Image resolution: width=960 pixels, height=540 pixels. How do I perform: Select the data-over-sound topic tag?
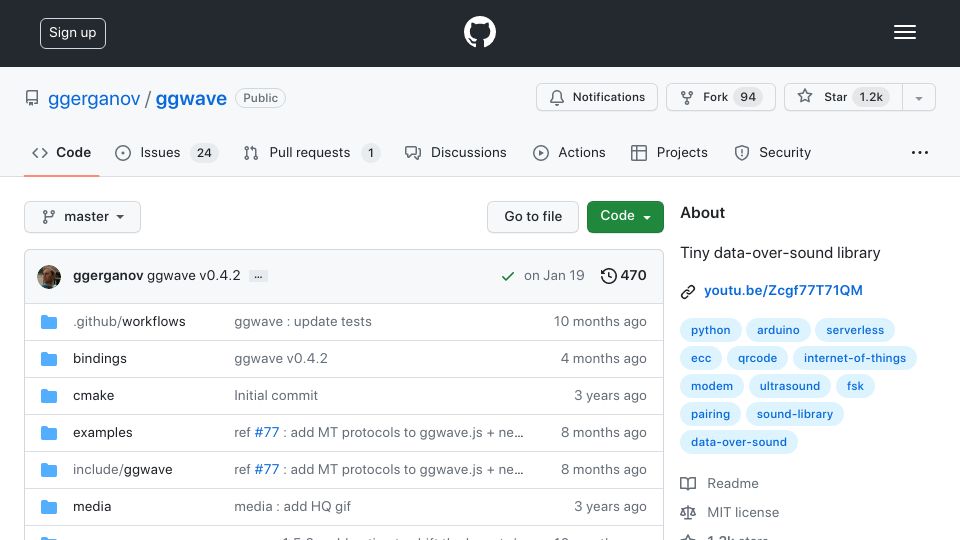738,442
